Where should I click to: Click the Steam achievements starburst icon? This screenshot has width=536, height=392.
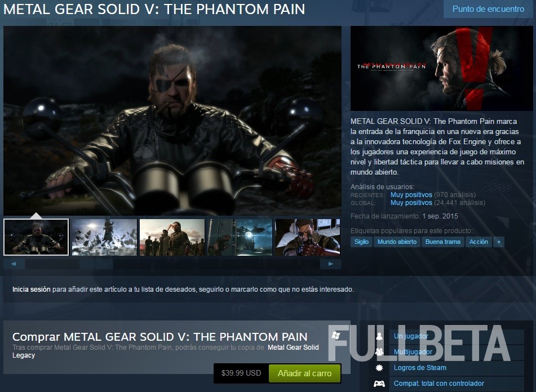[379, 368]
